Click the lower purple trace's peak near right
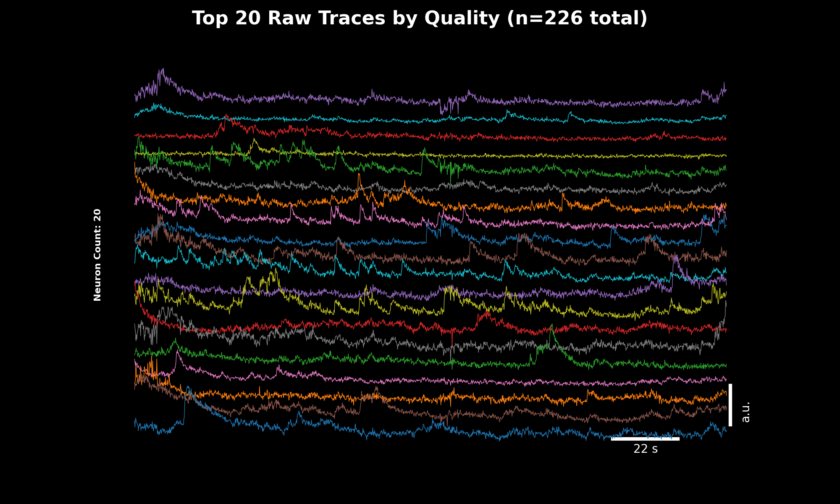Image resolution: width=840 pixels, height=504 pixels. tap(675, 257)
